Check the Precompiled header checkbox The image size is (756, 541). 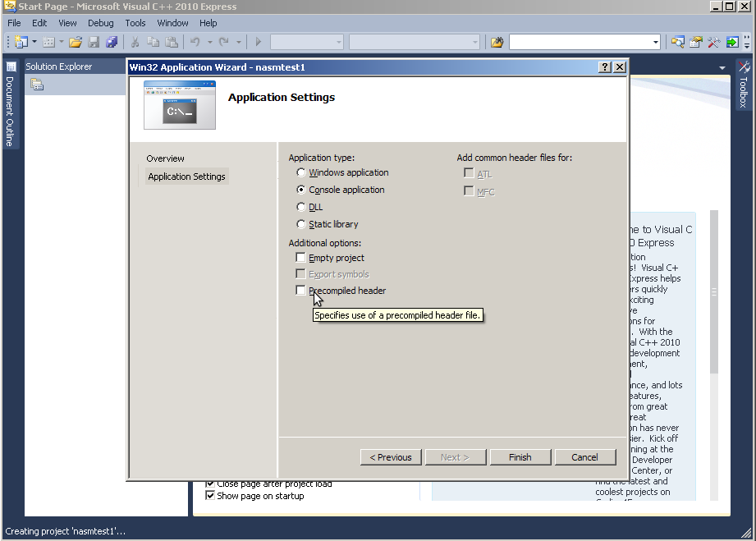300,291
